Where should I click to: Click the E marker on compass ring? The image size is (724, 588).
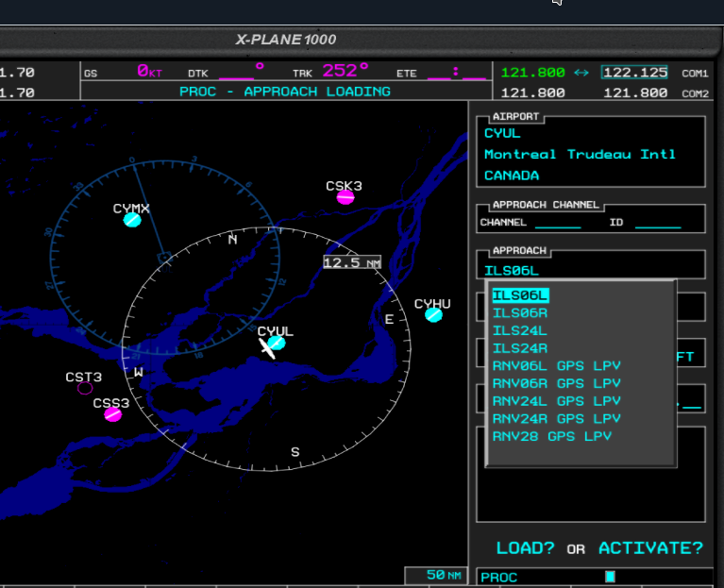point(389,319)
